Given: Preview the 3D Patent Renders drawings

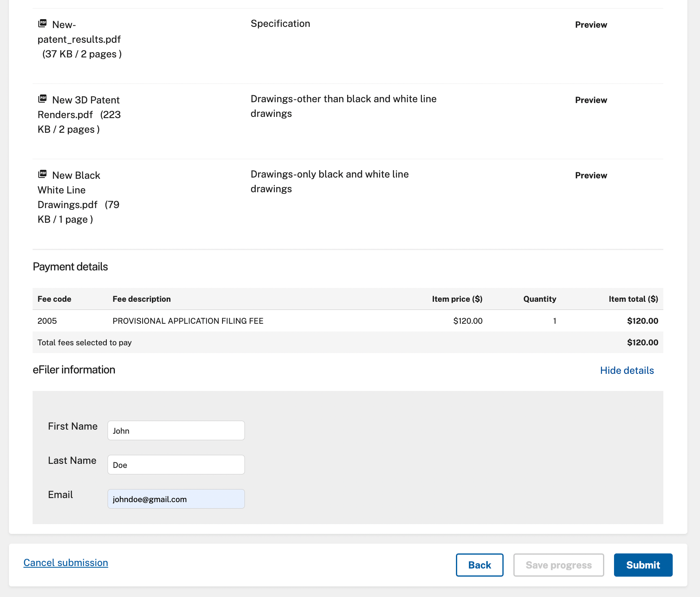Looking at the screenshot, I should coord(591,100).
